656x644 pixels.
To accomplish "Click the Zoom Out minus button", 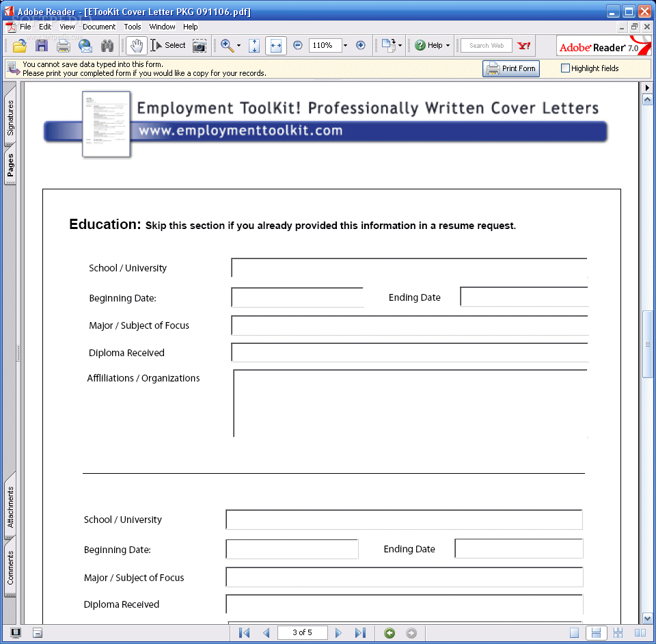I will 297,45.
